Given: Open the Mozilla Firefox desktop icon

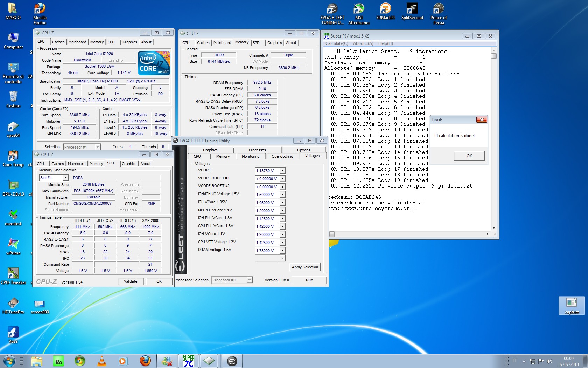Looking at the screenshot, I should [40, 13].
